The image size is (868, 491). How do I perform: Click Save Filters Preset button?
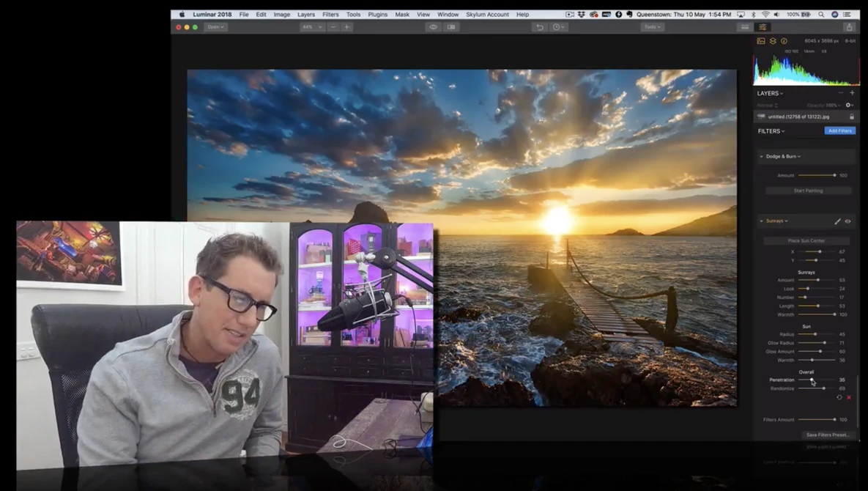(x=828, y=435)
